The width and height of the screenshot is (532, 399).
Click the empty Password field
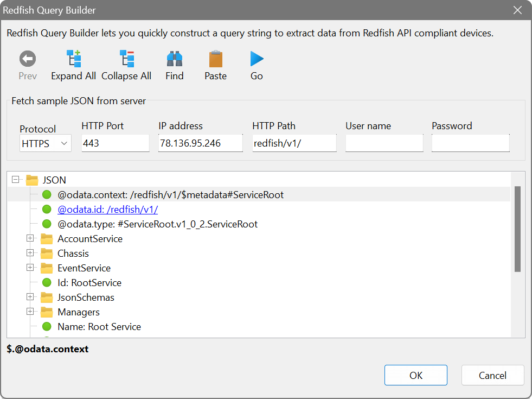[471, 143]
